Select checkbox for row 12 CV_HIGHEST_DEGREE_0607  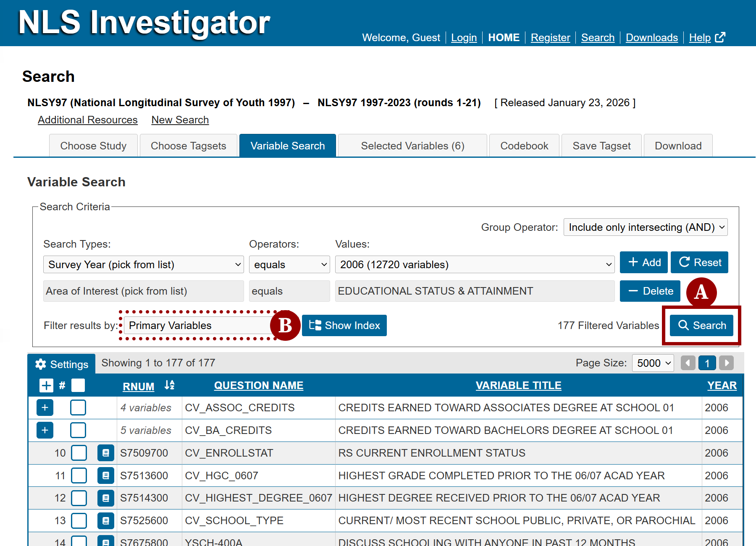pyautogui.click(x=79, y=498)
